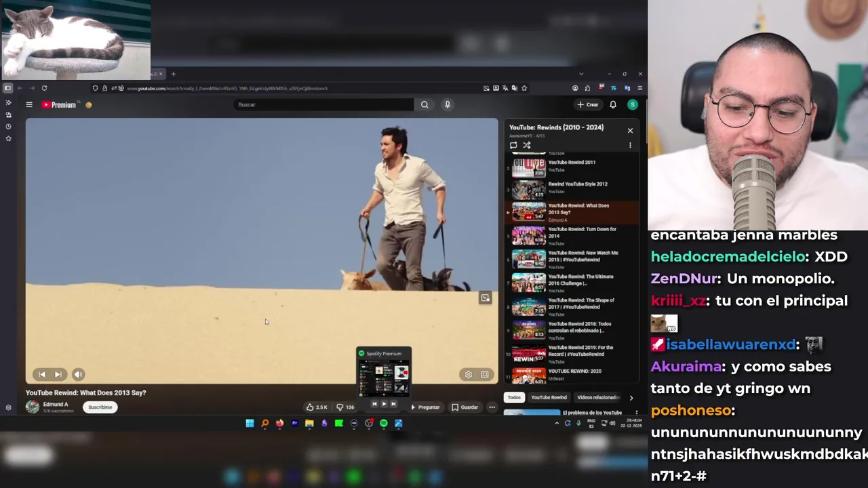Click the Crear button
868x488 pixels.
pos(588,104)
